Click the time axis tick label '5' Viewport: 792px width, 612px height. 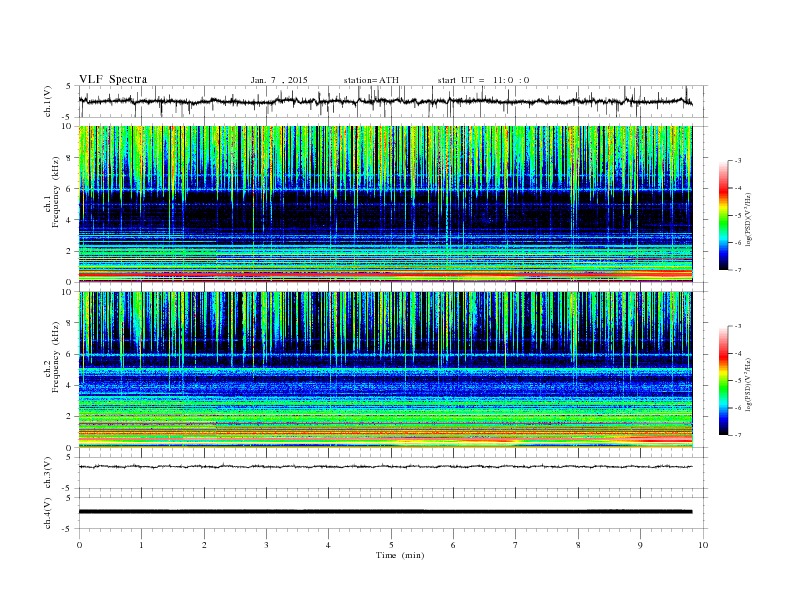[x=391, y=545]
